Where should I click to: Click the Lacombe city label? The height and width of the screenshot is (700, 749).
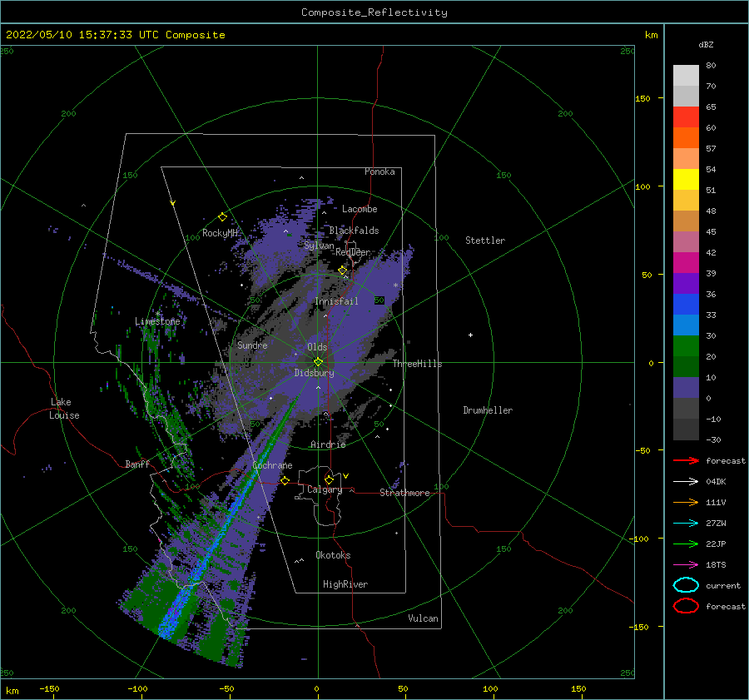coord(360,209)
